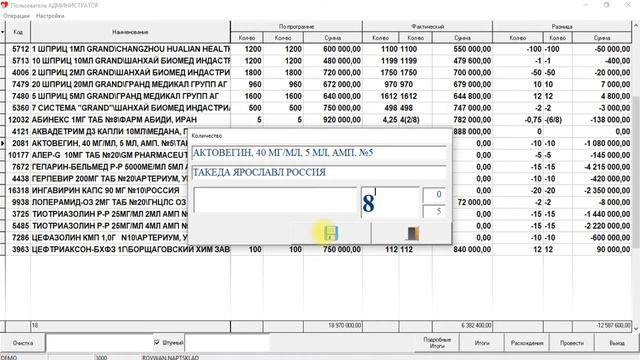Click the small field showing 0 in dialog

434,195
